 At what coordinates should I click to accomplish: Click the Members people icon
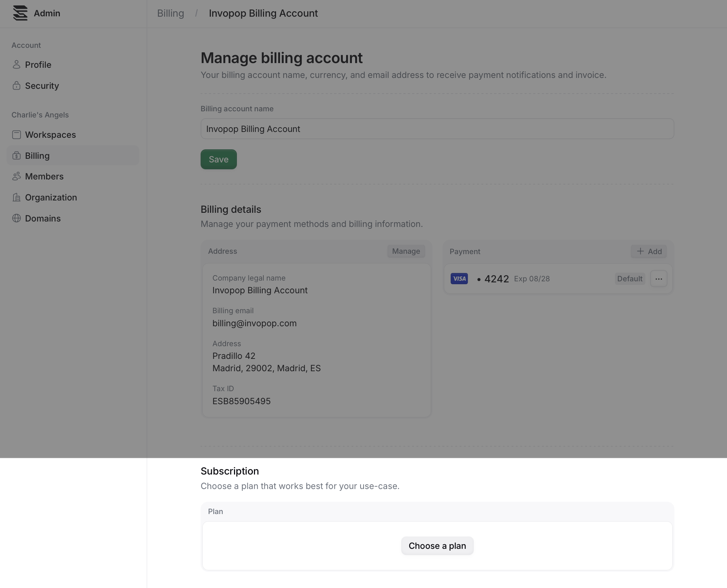click(x=16, y=176)
